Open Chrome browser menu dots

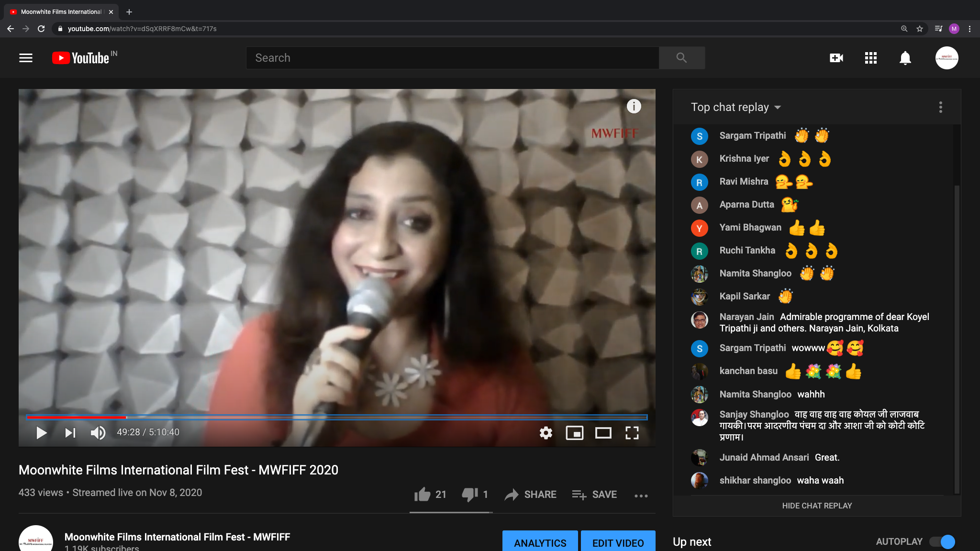970,29
